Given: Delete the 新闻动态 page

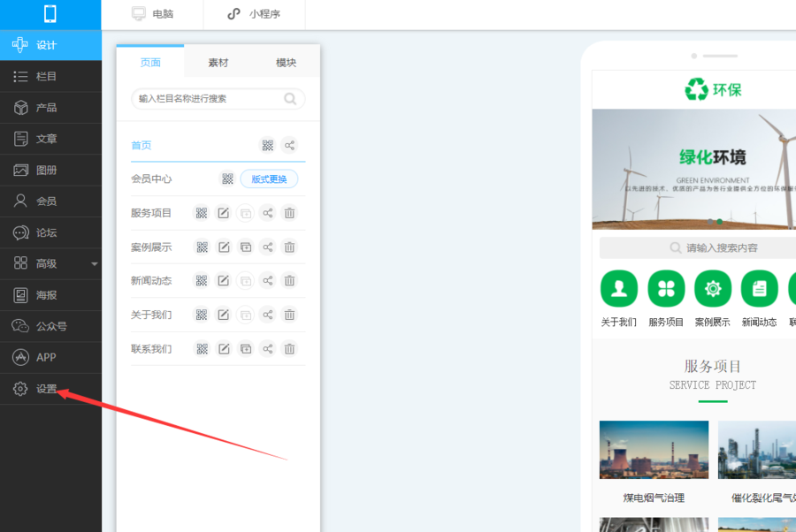Looking at the screenshot, I should pyautogui.click(x=289, y=280).
